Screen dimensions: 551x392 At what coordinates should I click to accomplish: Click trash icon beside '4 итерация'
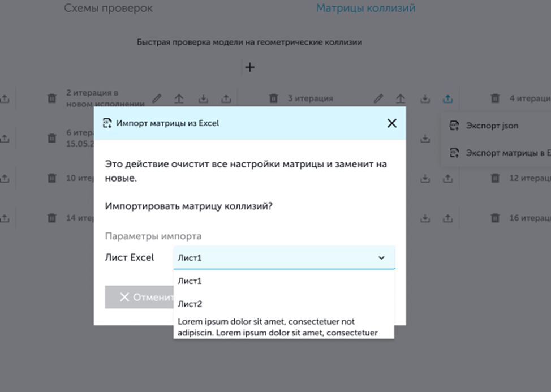tap(495, 98)
